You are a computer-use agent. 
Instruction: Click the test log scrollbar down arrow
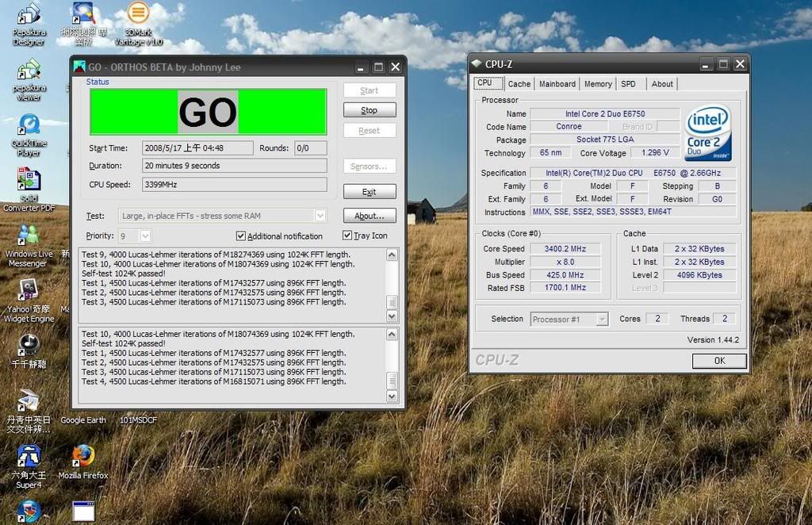click(x=391, y=316)
